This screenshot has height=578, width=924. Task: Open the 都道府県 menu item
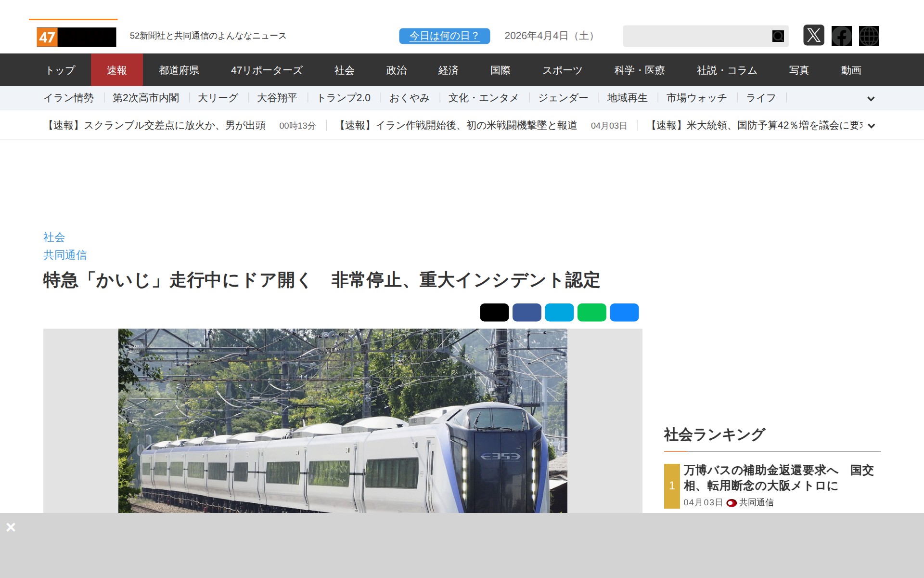click(x=179, y=70)
